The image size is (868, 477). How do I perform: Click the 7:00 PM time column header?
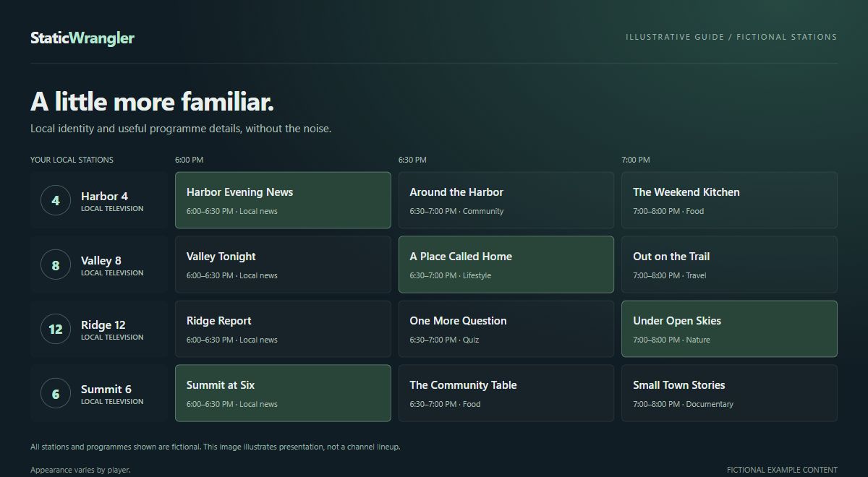(x=636, y=160)
